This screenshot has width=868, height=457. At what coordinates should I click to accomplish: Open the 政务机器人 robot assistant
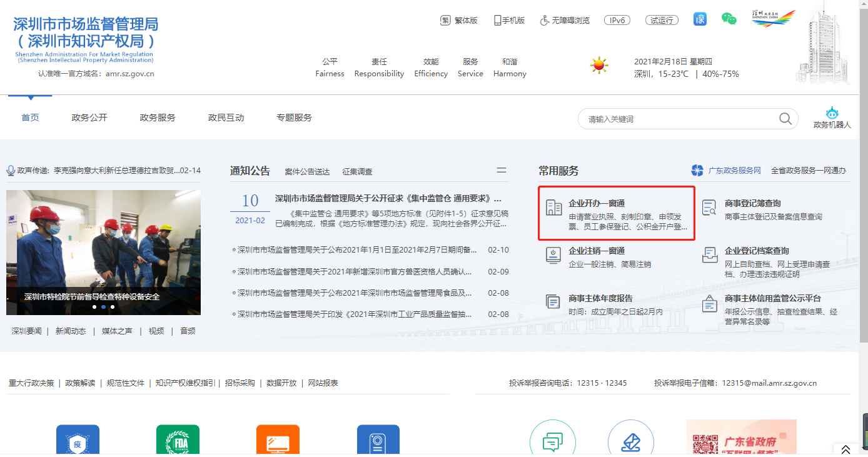(832, 118)
